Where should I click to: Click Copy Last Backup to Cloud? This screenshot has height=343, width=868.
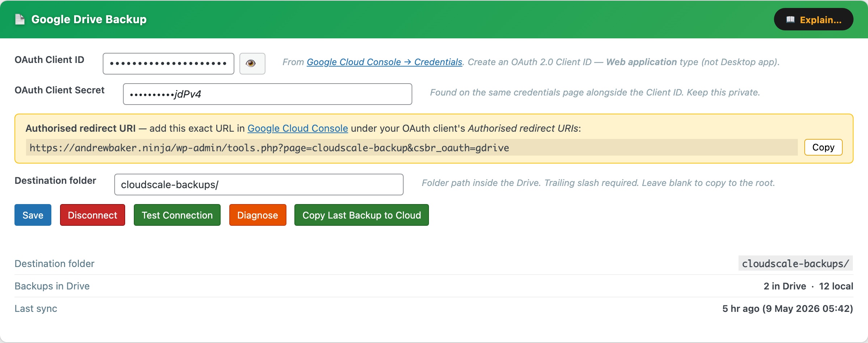tap(362, 215)
